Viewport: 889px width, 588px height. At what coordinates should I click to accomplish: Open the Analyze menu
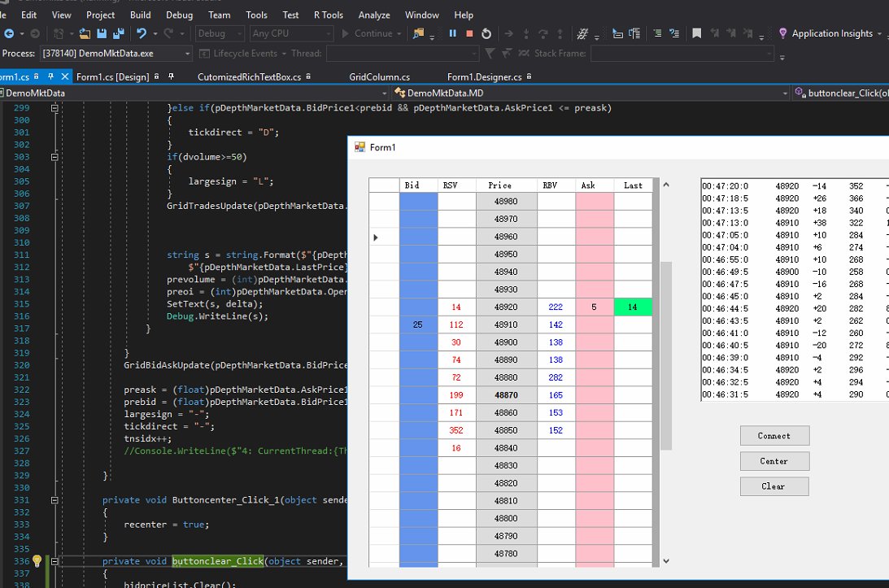pos(374,15)
